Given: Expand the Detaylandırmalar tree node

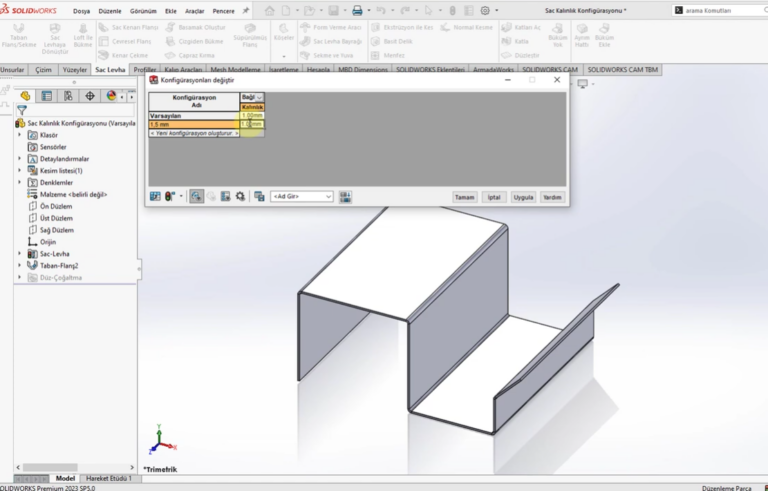Looking at the screenshot, I should 19,159.
